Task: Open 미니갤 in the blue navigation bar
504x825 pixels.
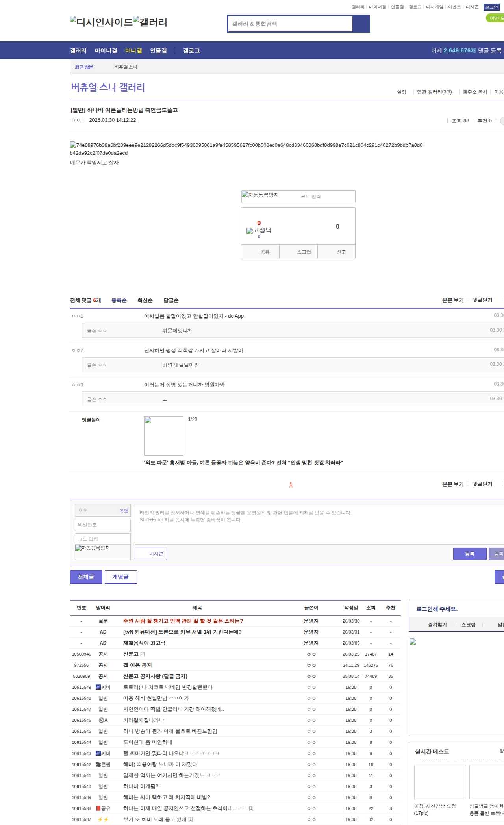Action: pos(133,51)
